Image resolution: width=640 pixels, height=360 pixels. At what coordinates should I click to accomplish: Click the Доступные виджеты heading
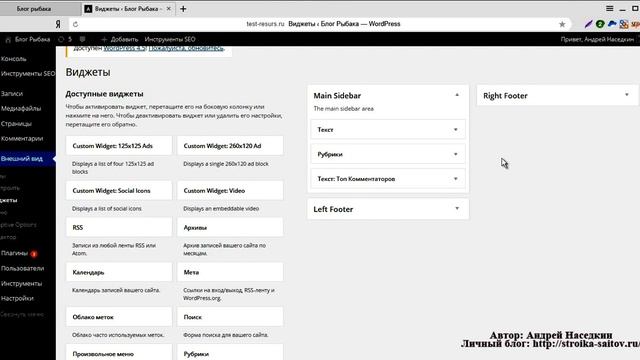[104, 94]
